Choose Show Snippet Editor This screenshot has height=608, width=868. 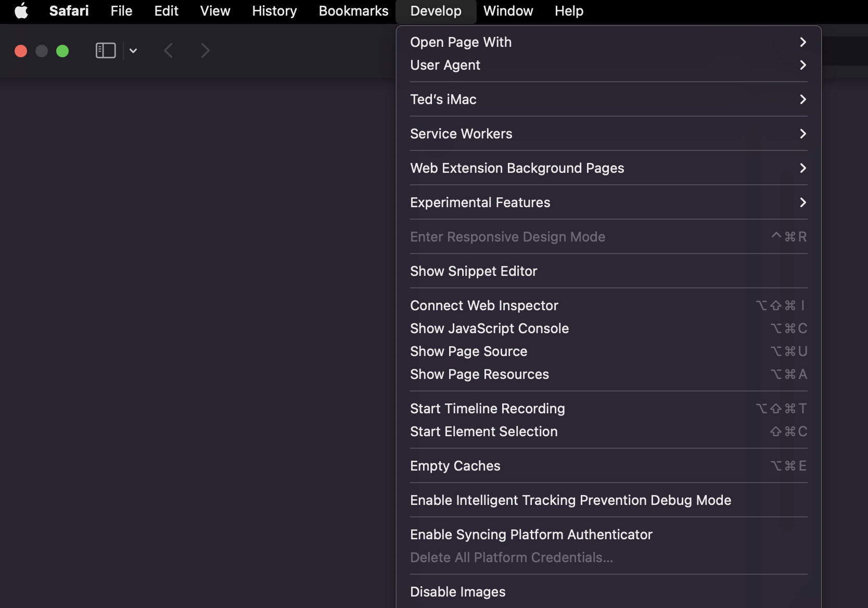pos(608,271)
